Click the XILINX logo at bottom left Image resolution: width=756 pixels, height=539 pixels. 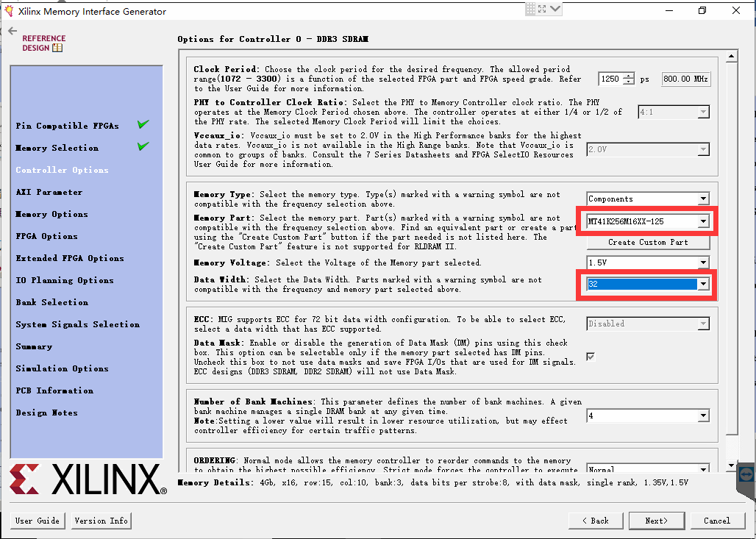coord(83,479)
